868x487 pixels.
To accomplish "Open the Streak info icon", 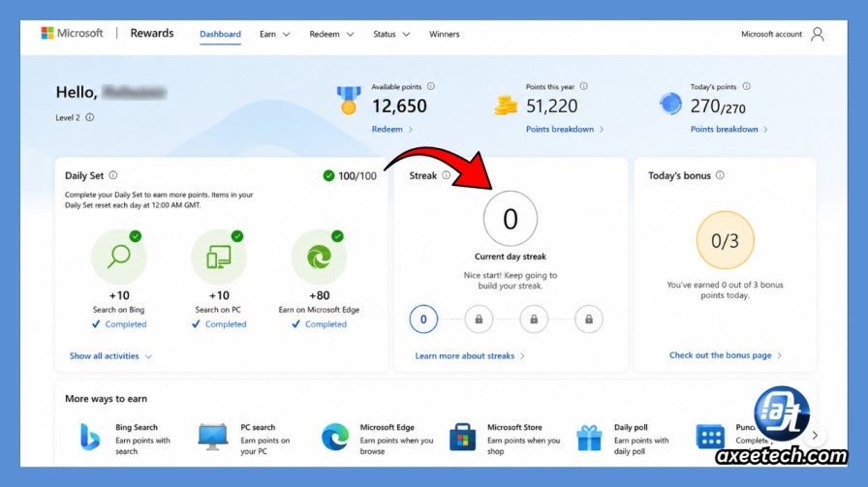I will click(447, 175).
